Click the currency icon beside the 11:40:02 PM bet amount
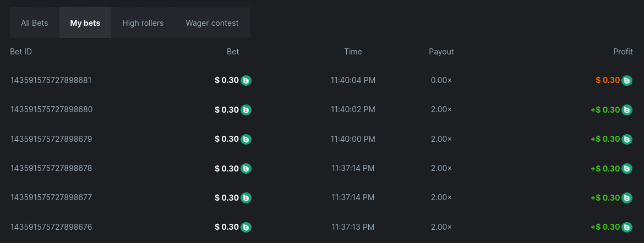 [246, 110]
